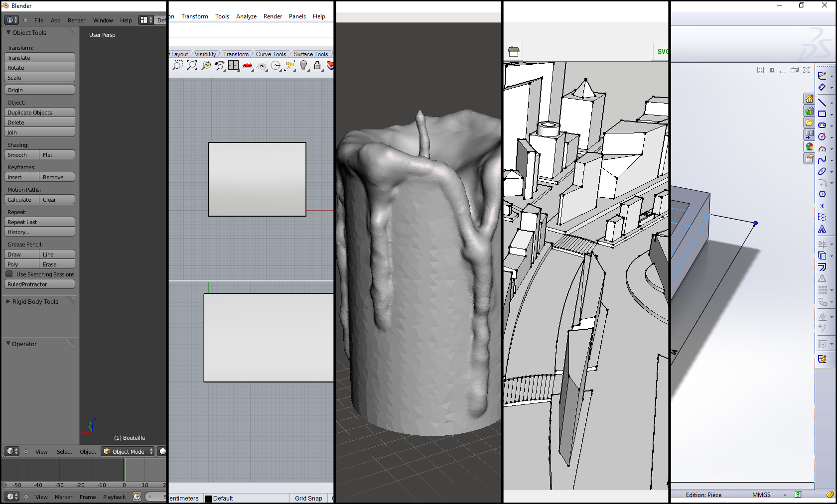
Task: Select the Slot sketch tool in SolidWorks
Action: pos(822,125)
